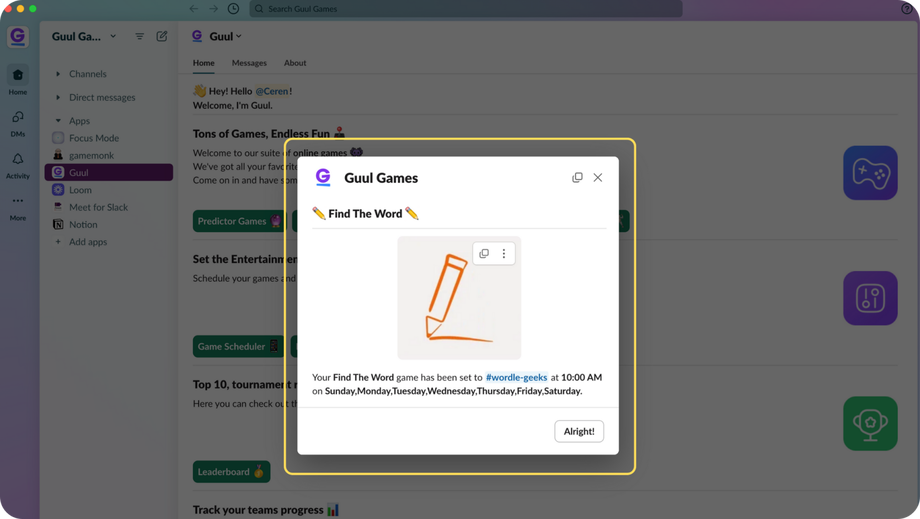Screen dimensions: 920x519
Task: Select Meet for Slack app
Action: 109,207
